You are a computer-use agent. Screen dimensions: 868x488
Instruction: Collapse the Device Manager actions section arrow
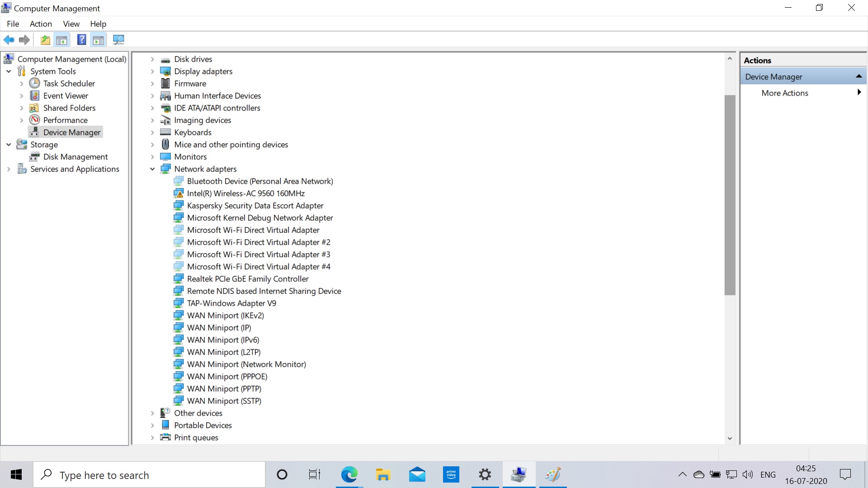(x=859, y=76)
